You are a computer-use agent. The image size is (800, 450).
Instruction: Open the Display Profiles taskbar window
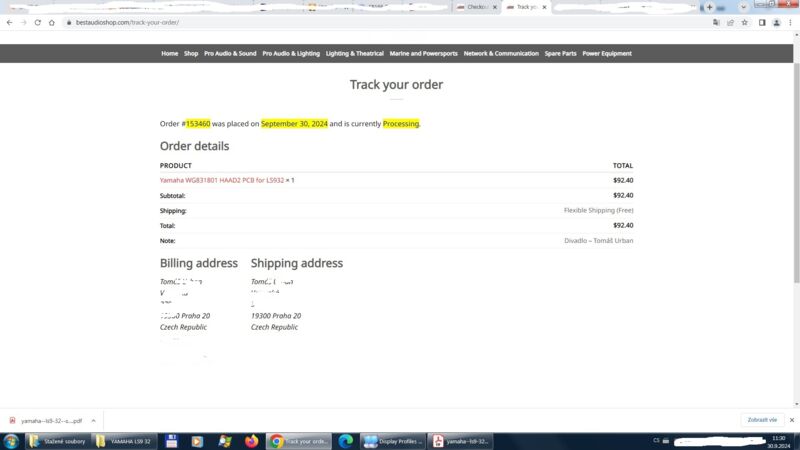(393, 441)
